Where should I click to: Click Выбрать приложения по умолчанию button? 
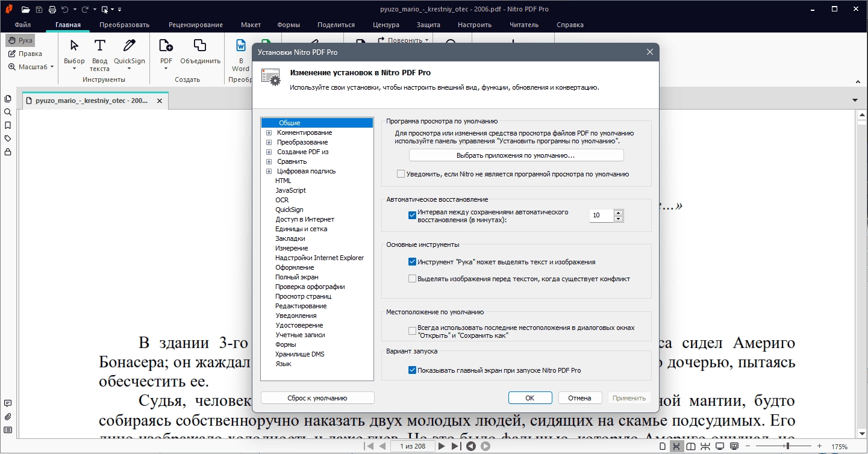pos(516,155)
